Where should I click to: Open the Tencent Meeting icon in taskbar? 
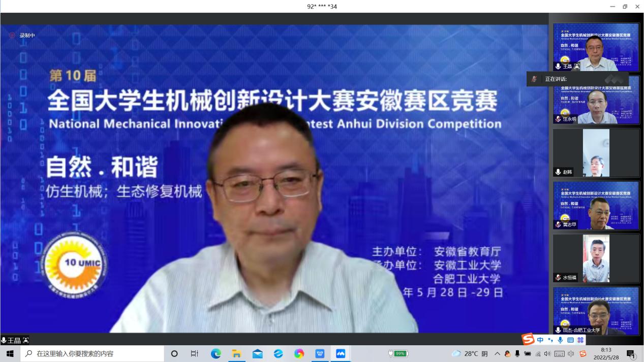(340, 354)
